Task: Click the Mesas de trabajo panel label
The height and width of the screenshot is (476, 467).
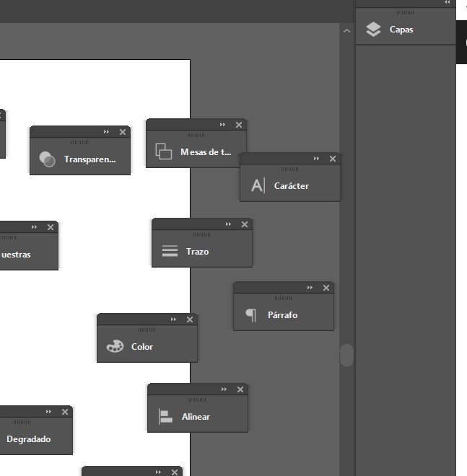Action: click(206, 152)
